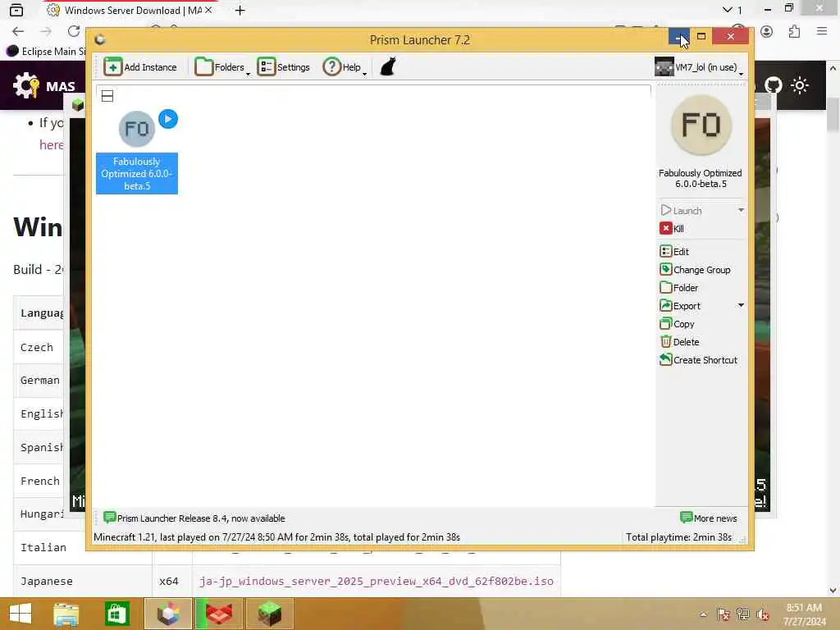Click the browser window list icon
Image resolution: width=840 pixels, height=630 pixels.
[16, 10]
